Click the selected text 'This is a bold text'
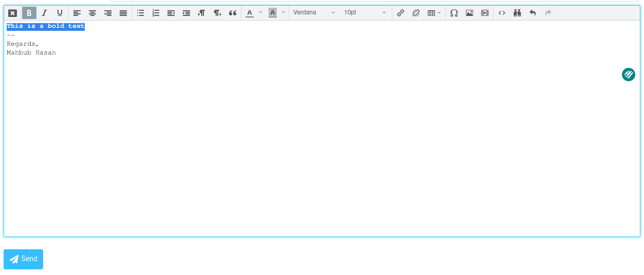The height and width of the screenshot is (275, 644). click(46, 26)
